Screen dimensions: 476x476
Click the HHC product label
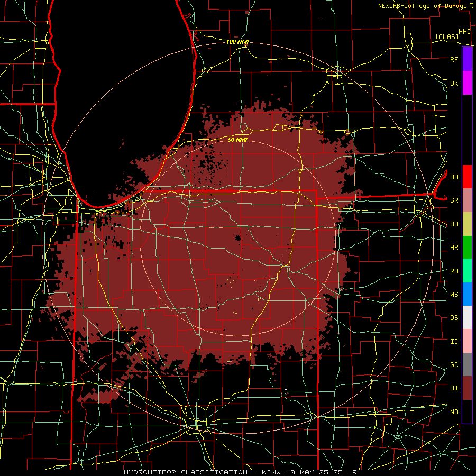point(464,32)
